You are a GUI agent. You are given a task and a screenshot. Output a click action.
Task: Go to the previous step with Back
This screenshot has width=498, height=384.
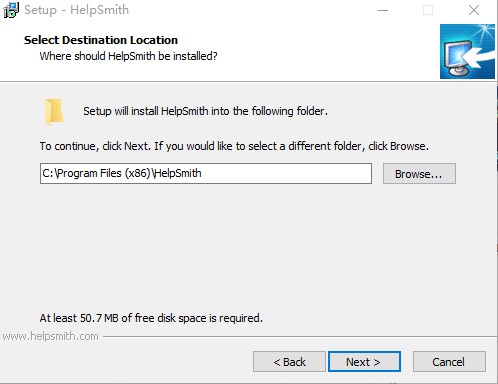(x=289, y=362)
